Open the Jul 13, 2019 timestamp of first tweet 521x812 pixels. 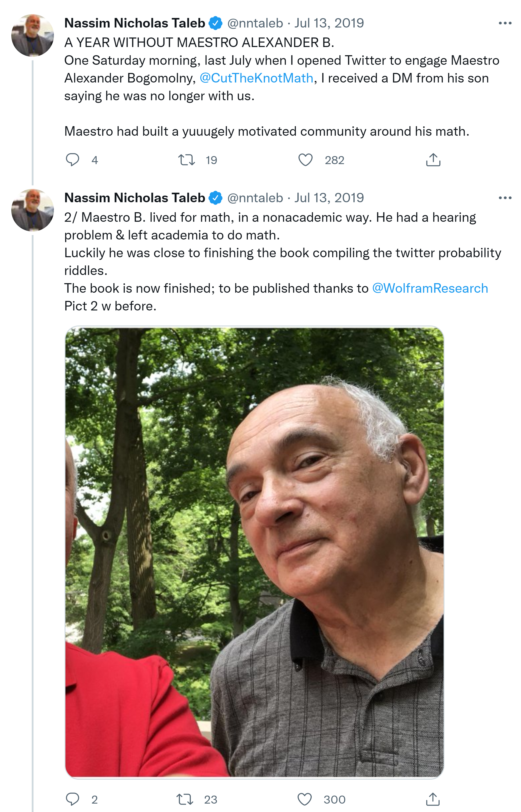[329, 23]
